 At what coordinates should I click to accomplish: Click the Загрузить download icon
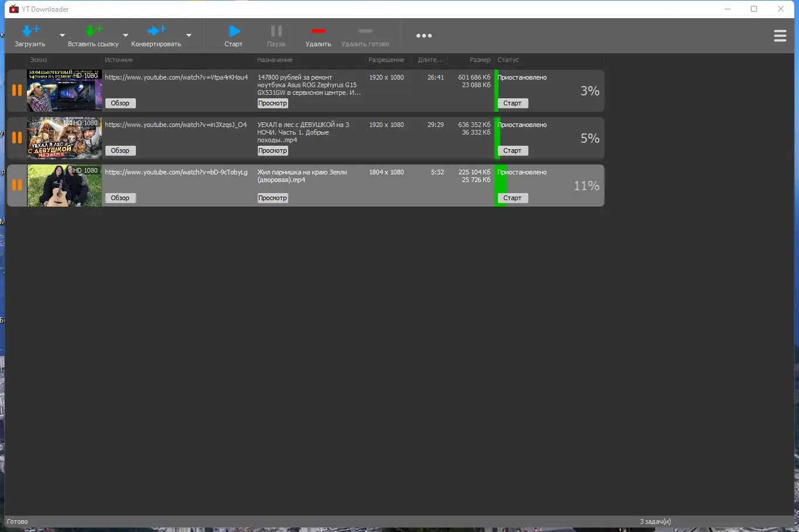tap(30, 30)
